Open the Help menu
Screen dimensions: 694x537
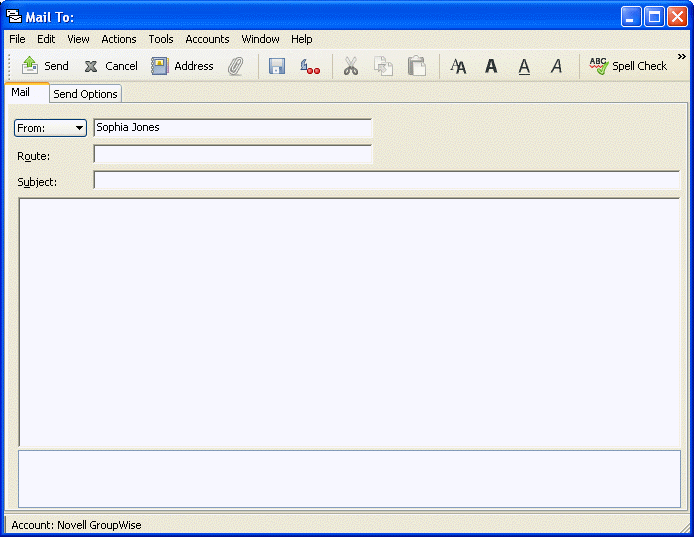302,39
